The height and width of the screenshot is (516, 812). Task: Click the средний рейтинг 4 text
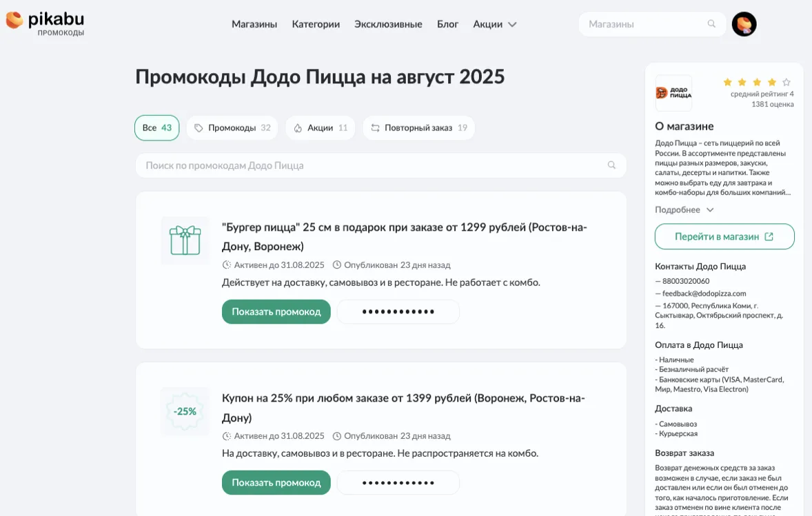[x=762, y=94]
